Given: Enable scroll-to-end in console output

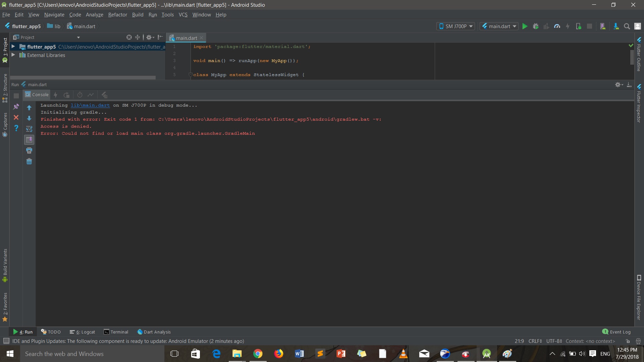Looking at the screenshot, I should pos(29,140).
